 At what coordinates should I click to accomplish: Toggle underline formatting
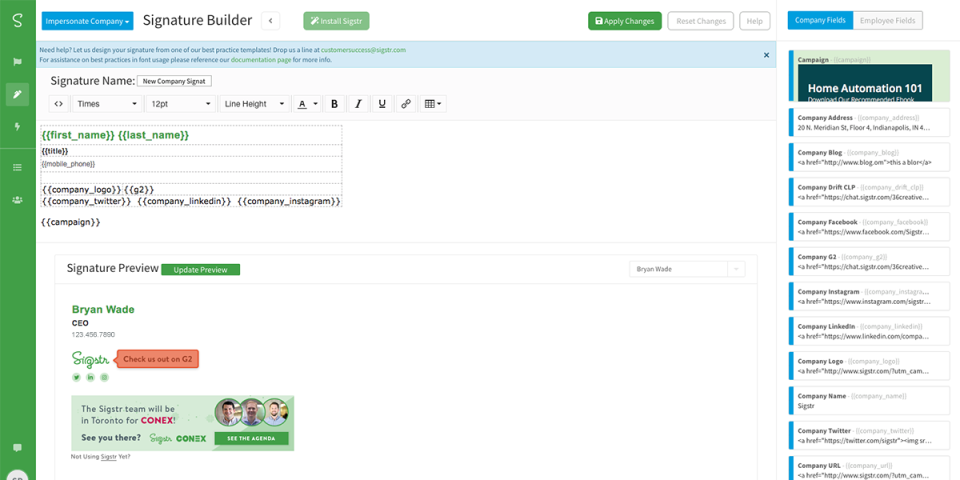pyautogui.click(x=382, y=104)
